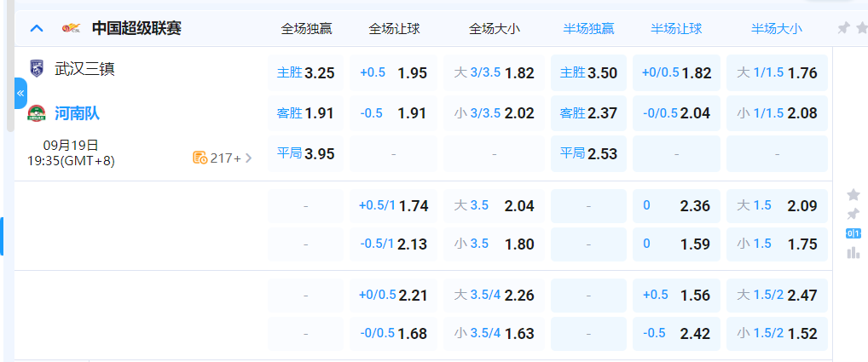Select 平局 3.95 full-time draw odds
Screen dimensions: 868x362
click(305, 154)
